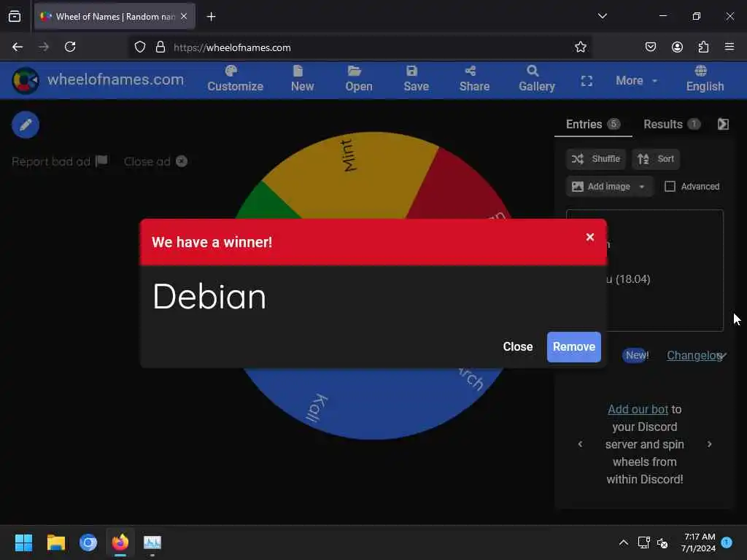The height and width of the screenshot is (560, 747).
Task: Toggle fullscreen mode icon in toolbar
Action: coord(587,81)
